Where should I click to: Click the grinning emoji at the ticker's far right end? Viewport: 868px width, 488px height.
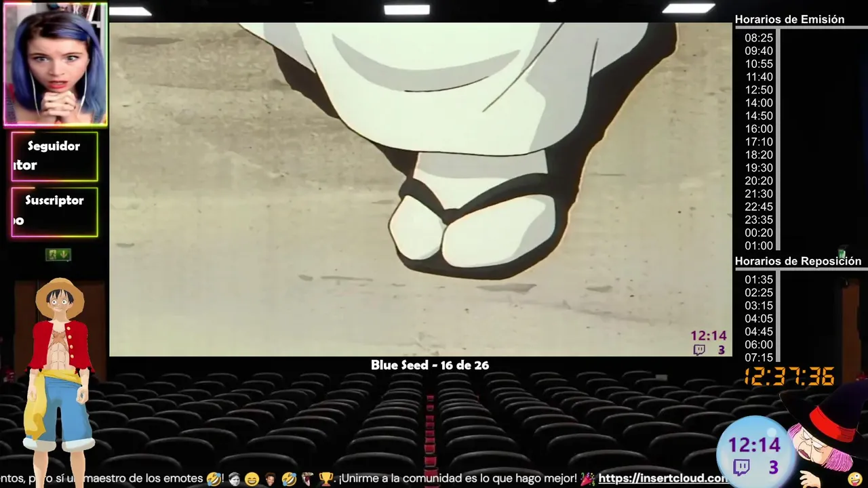click(855, 479)
